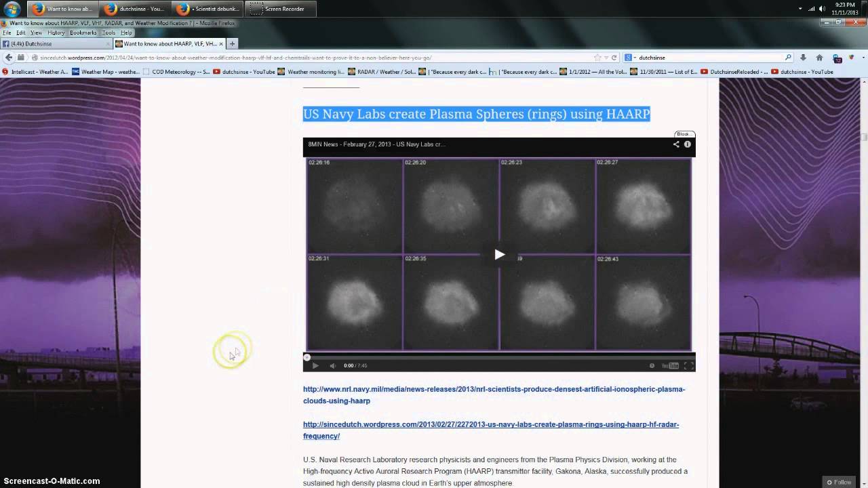Open the URL history dropdown arrow
Viewport: 868px width, 488px height.
(x=606, y=58)
